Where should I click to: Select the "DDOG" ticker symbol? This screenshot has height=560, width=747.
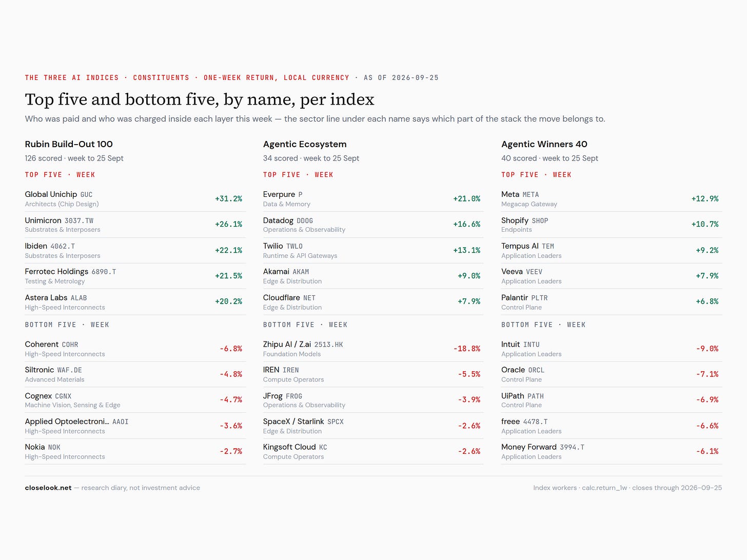click(x=305, y=221)
